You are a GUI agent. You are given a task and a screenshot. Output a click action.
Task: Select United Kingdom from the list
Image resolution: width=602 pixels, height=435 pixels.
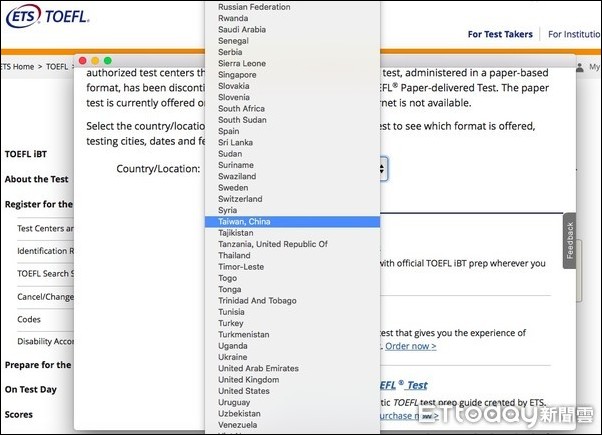(248, 380)
